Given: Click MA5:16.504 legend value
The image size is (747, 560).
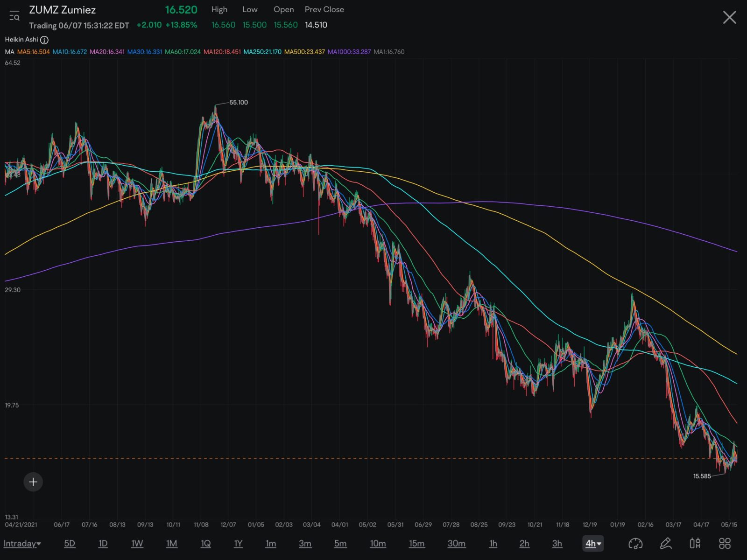Looking at the screenshot, I should [33, 52].
